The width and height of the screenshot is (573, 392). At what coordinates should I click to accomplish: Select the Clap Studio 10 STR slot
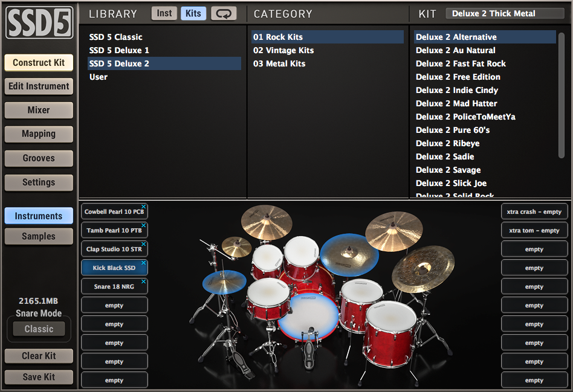(x=114, y=249)
